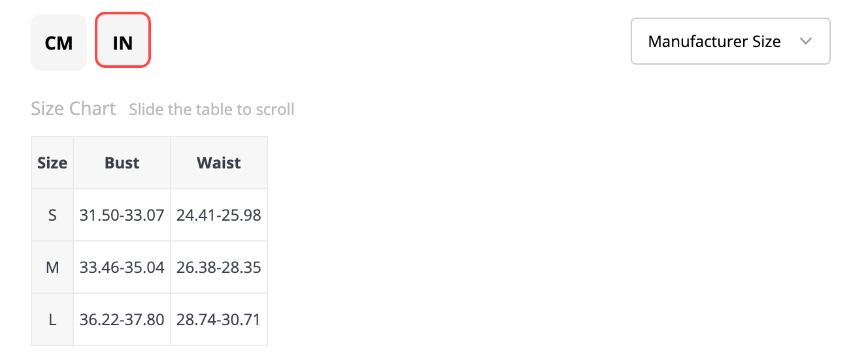Click waist value 26.38-28.35
868x363 pixels.
[x=219, y=267]
